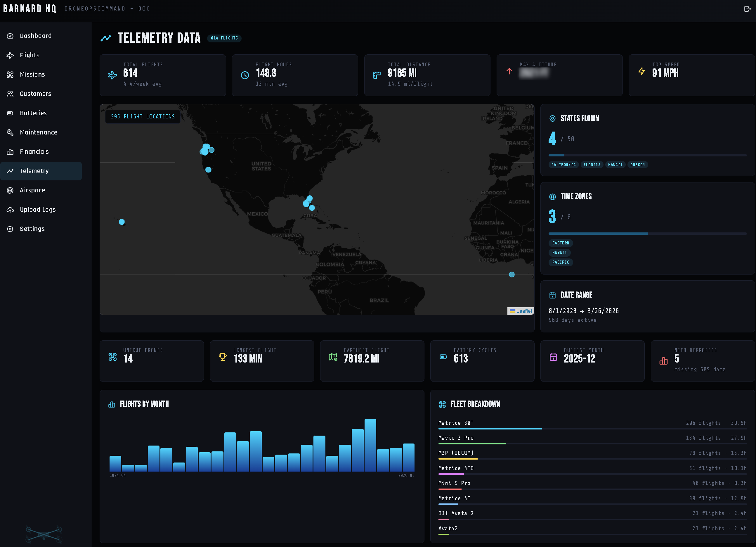Click the EASTERN time zone tag
Screen dimensions: 756x547
[x=561, y=243]
